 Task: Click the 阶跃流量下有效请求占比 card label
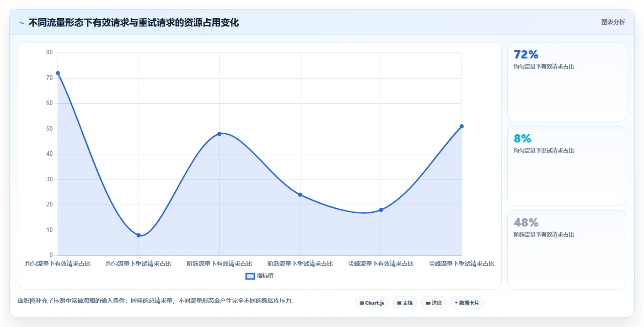pyautogui.click(x=544, y=235)
